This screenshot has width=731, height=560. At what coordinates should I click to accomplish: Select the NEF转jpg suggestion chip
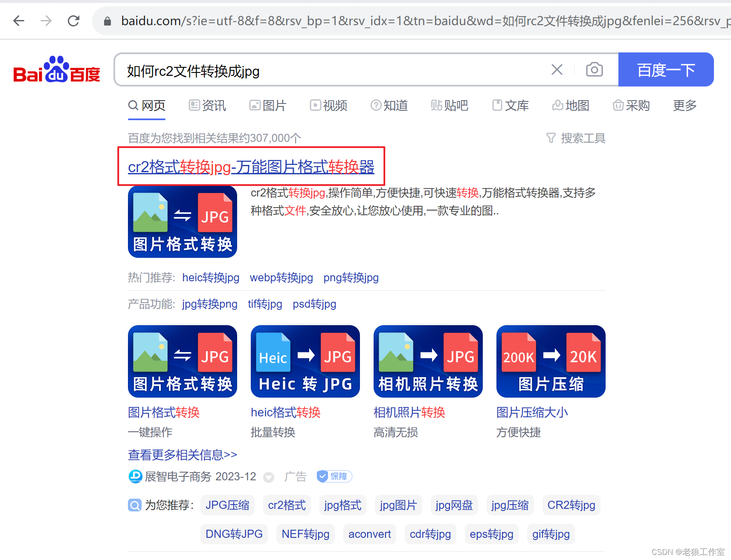(306, 534)
